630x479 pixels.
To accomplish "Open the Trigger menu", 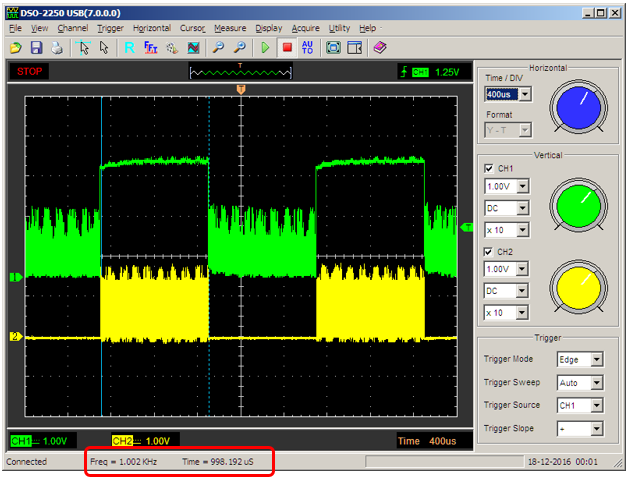I will click(x=110, y=28).
